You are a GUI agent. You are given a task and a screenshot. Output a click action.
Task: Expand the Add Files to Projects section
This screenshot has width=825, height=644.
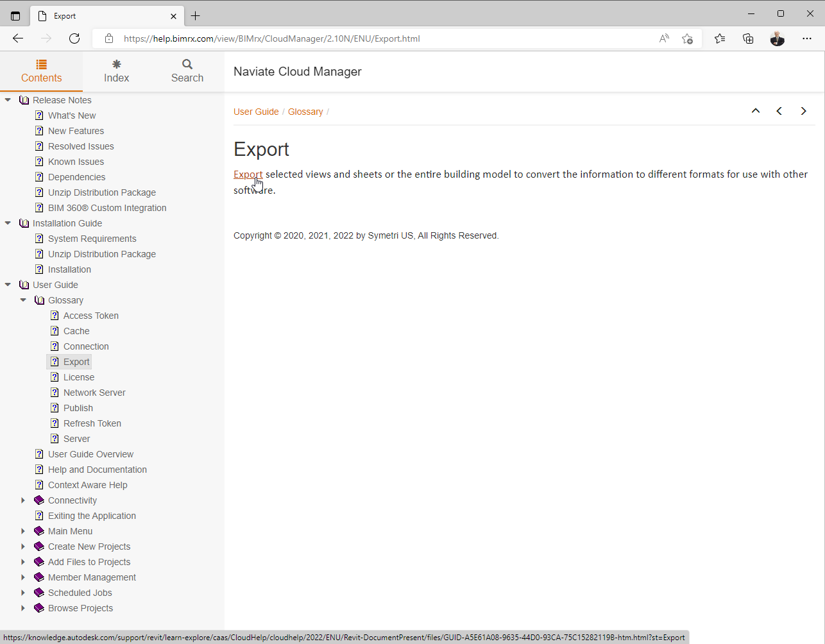coord(23,562)
